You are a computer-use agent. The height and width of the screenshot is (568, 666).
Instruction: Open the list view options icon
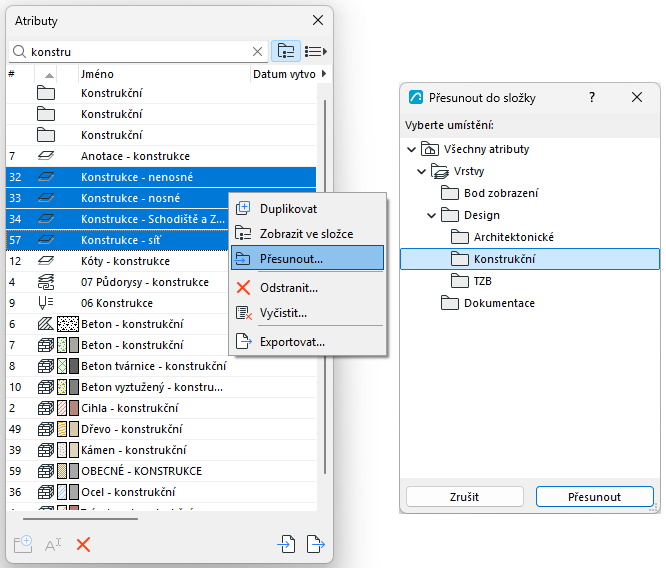316,51
